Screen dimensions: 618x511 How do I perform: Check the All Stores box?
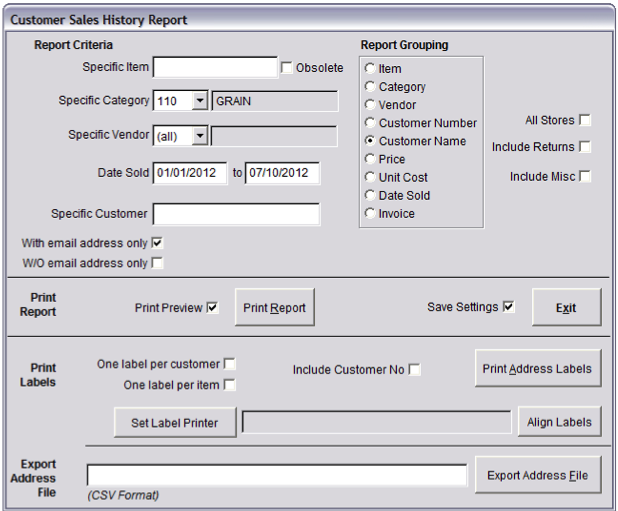[585, 120]
